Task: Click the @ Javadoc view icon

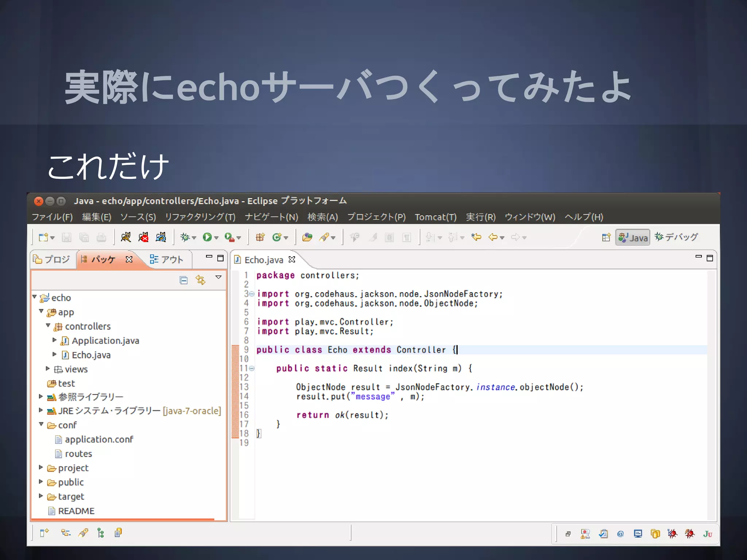Action: [x=620, y=534]
